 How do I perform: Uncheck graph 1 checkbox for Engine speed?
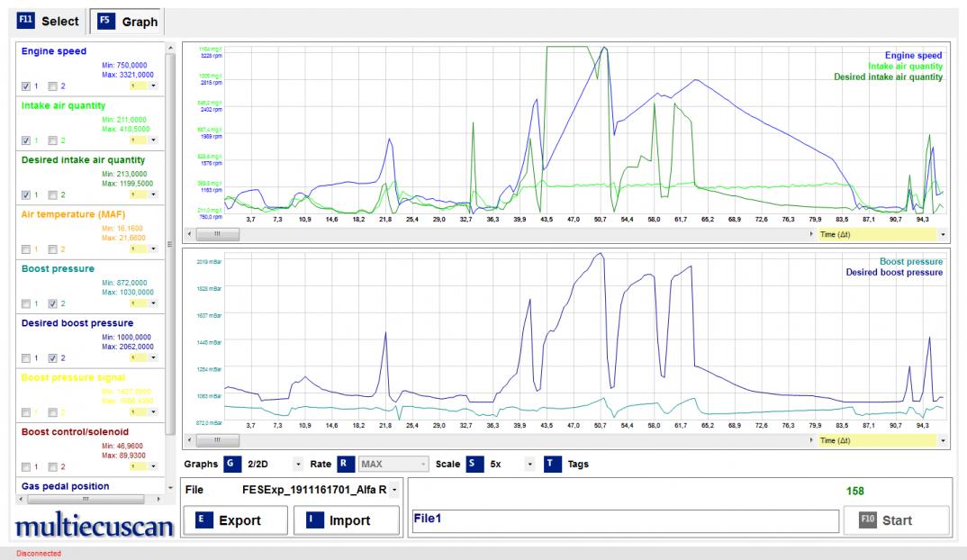coord(26,86)
